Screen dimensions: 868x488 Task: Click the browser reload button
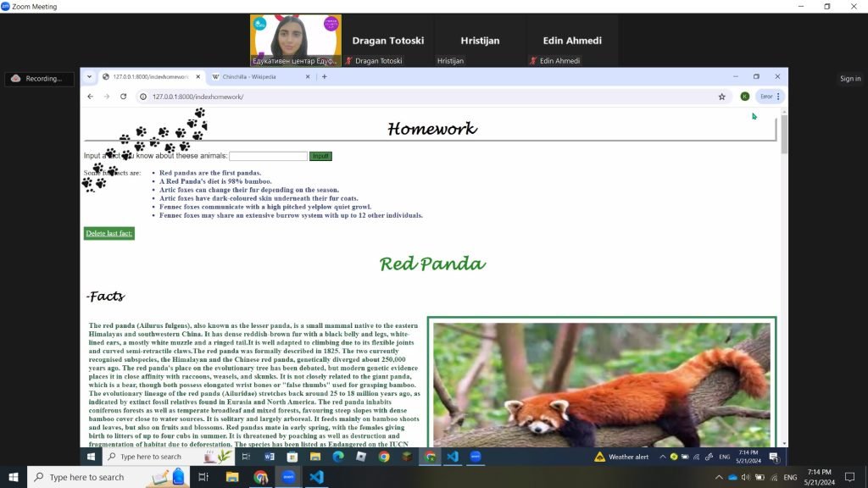pos(124,97)
